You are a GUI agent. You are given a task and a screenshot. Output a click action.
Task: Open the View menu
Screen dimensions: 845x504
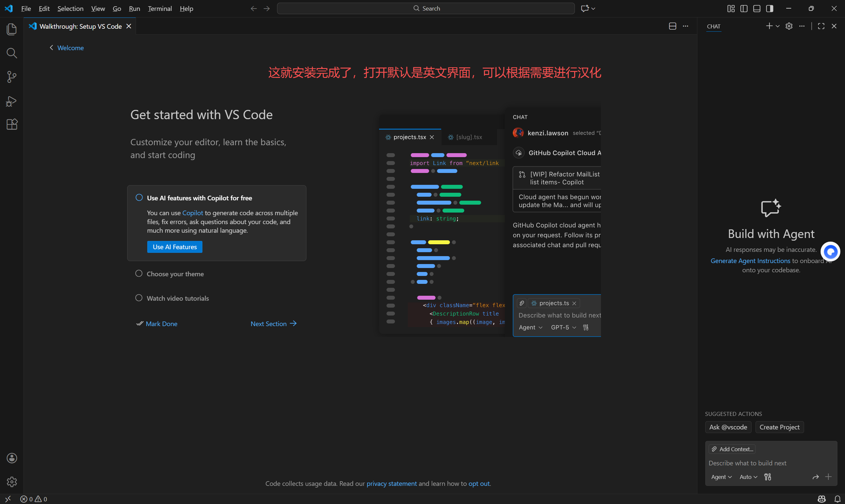click(98, 9)
